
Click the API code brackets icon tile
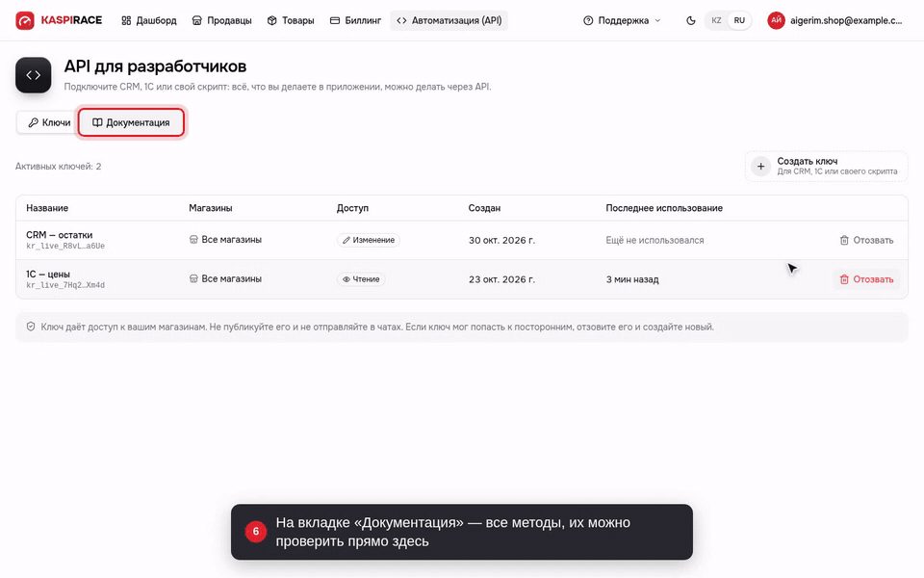(34, 75)
